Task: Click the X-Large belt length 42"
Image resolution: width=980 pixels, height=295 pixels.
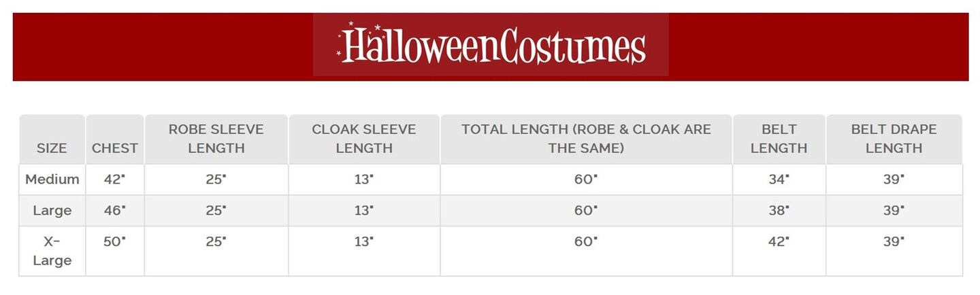Action: pos(779,241)
